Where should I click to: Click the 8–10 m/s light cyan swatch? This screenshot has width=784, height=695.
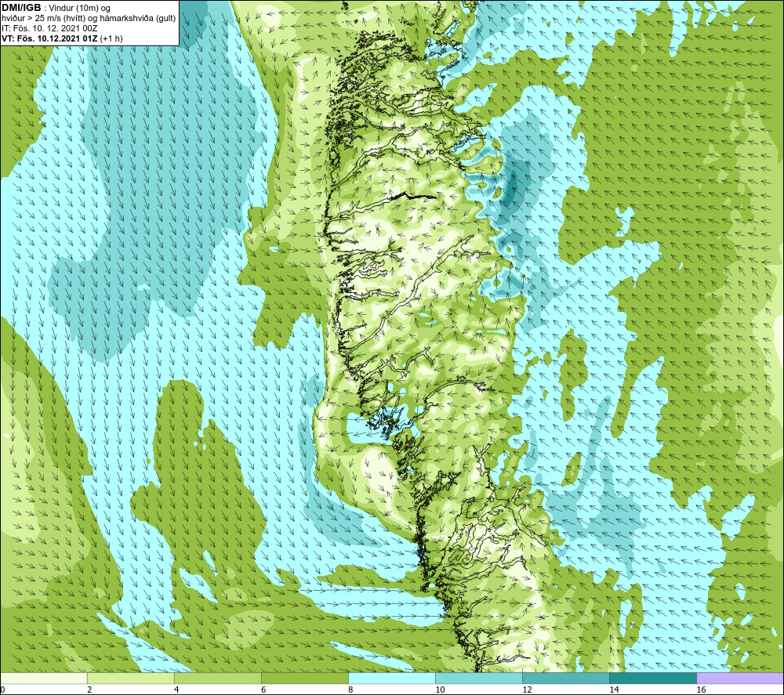click(x=391, y=679)
